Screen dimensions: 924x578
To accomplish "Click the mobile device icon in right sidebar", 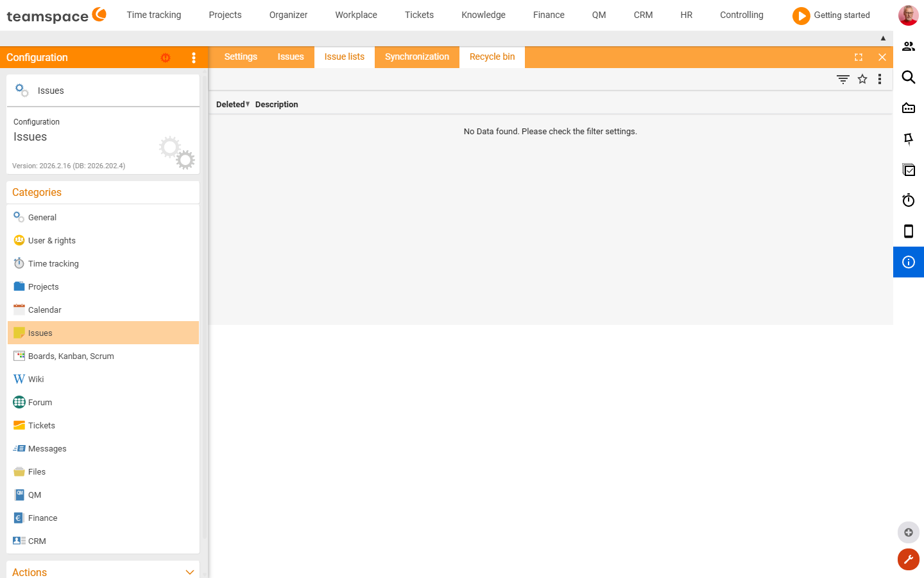I will tap(909, 231).
